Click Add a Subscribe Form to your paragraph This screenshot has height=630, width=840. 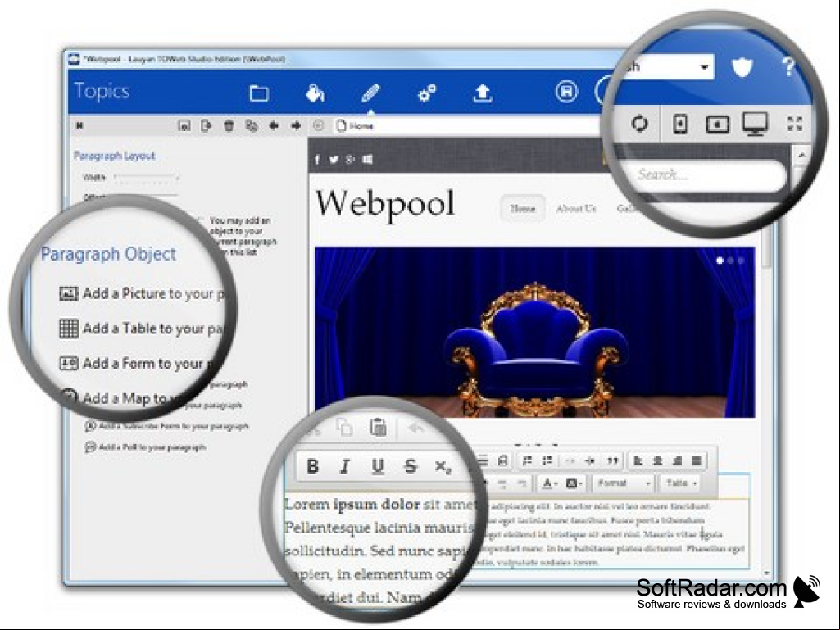pyautogui.click(x=166, y=427)
